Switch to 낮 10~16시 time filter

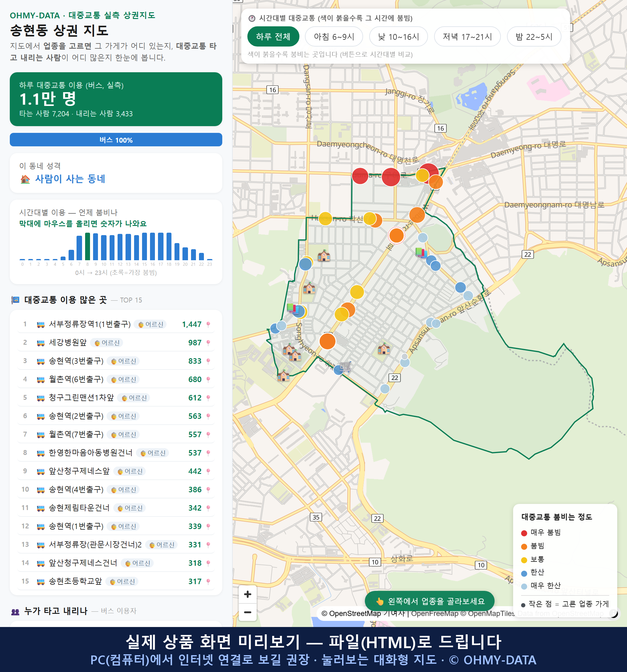pos(399,36)
